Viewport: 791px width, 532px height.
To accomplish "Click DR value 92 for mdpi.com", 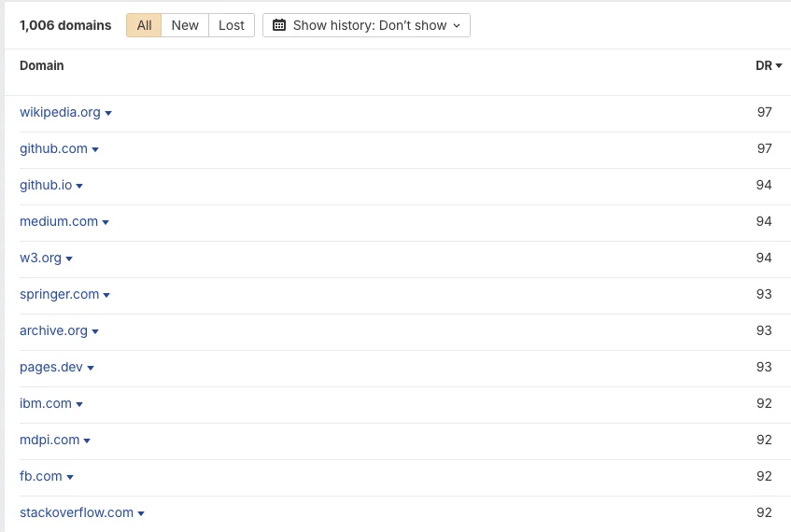I will pyautogui.click(x=764, y=440).
